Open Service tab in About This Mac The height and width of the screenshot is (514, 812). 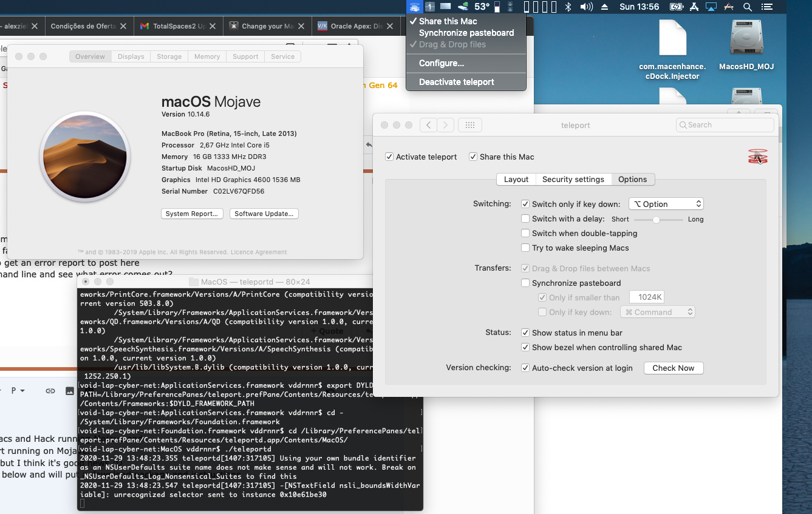[283, 56]
